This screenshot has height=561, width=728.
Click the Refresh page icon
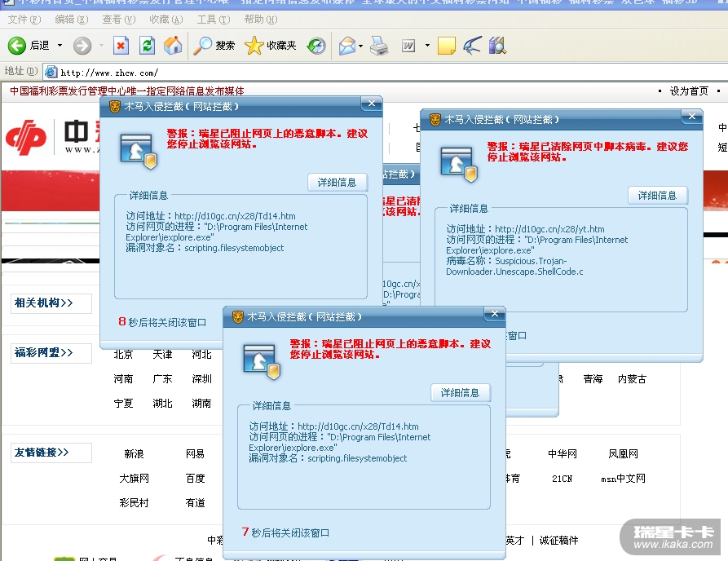pyautogui.click(x=148, y=46)
